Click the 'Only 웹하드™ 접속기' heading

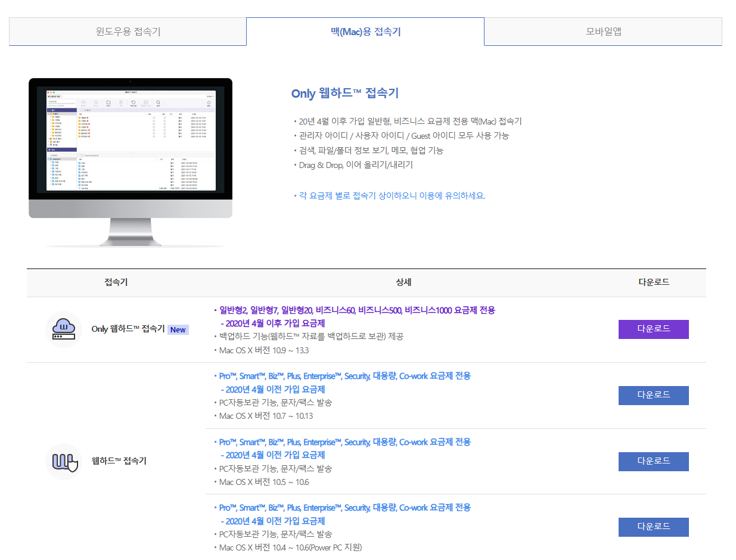click(x=344, y=94)
